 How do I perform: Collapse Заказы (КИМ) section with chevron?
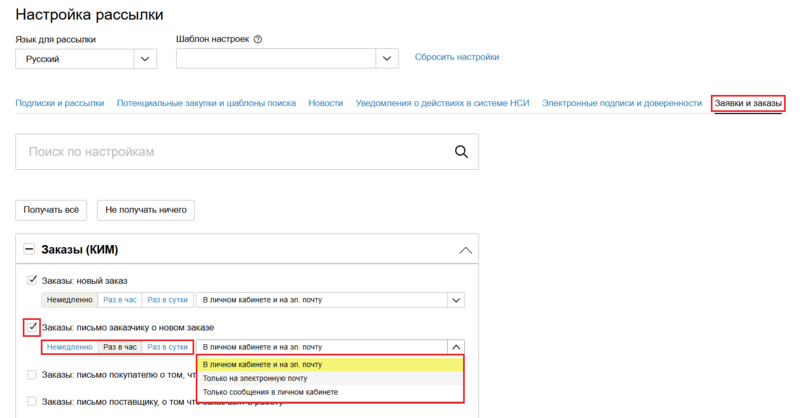click(x=463, y=250)
